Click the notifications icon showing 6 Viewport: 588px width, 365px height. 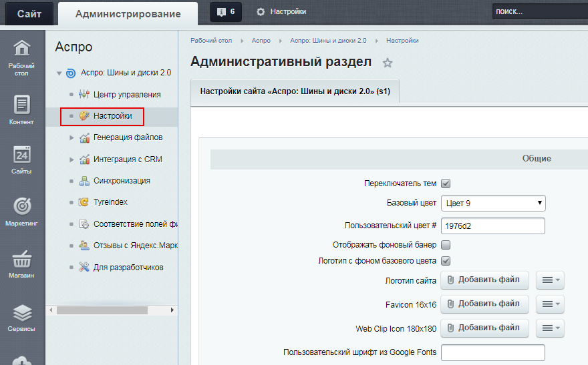[226, 12]
